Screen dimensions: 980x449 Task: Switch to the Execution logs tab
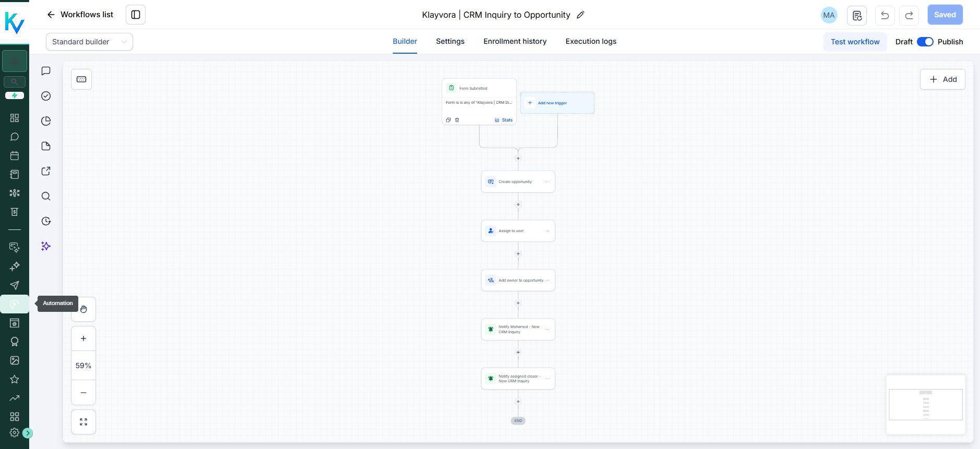(x=591, y=41)
